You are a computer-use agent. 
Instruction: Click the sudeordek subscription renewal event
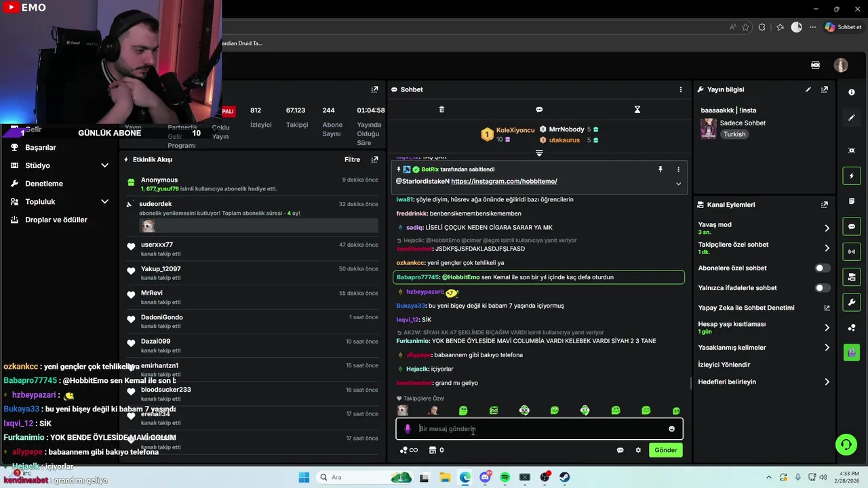click(252, 217)
